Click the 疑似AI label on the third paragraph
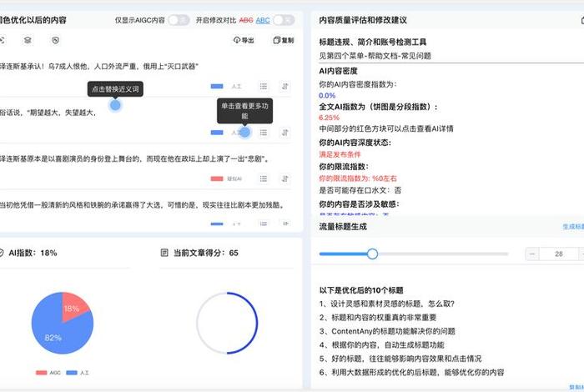Image resolution: width=584 pixels, height=392 pixels. 234,178
